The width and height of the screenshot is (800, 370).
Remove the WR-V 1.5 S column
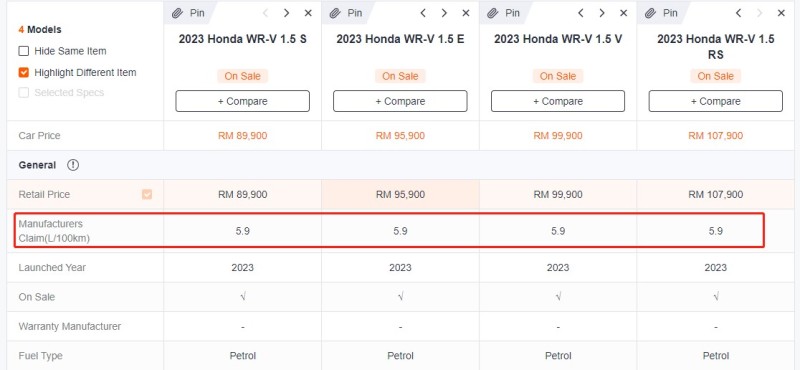point(308,13)
